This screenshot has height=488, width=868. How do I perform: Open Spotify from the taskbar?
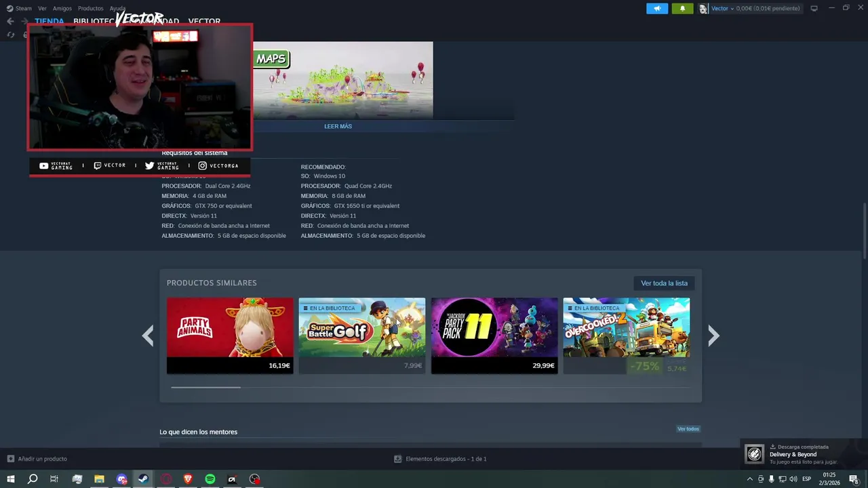pyautogui.click(x=210, y=479)
